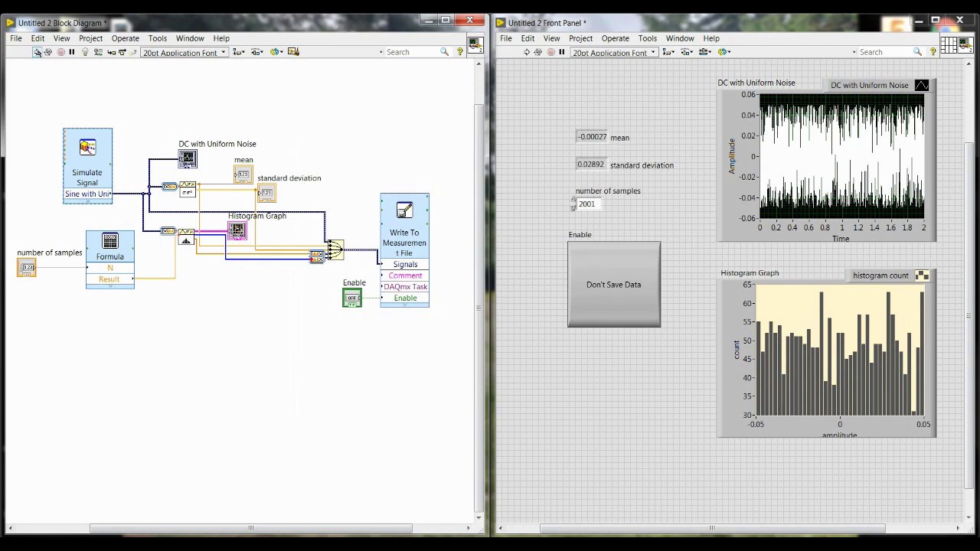Select the Merge Signals node
Viewport: 980px width, 551px height.
[x=335, y=249]
